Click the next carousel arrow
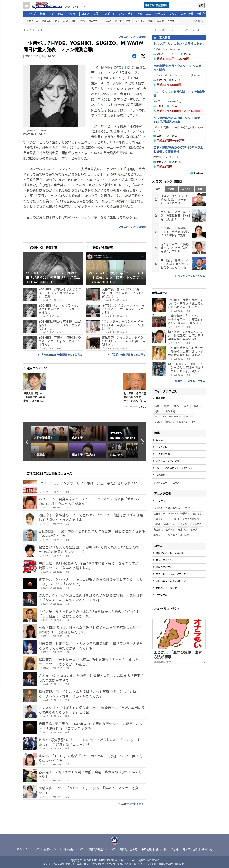 [143, 441]
